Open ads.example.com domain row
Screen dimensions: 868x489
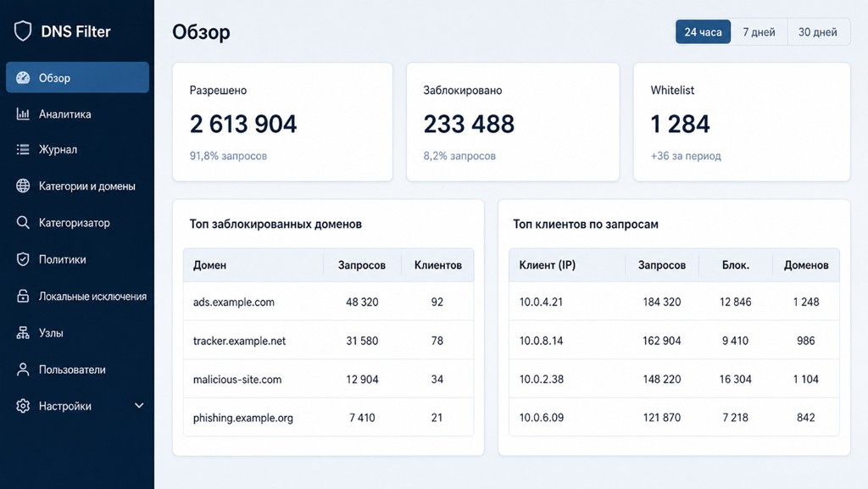(x=328, y=302)
